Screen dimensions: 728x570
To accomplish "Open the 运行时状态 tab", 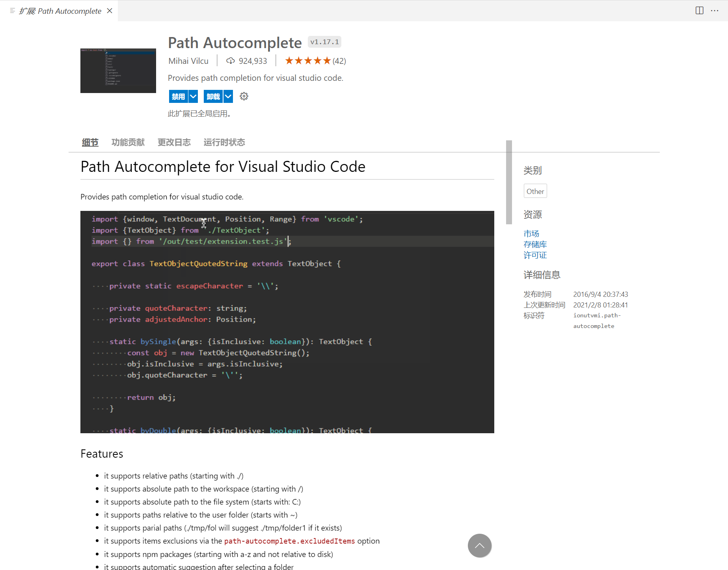I will click(224, 142).
